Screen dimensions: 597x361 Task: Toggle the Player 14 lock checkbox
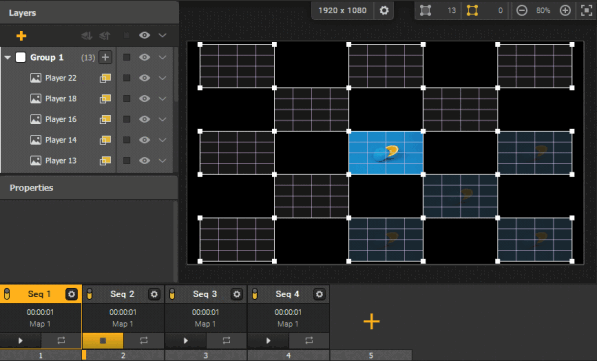click(x=126, y=140)
